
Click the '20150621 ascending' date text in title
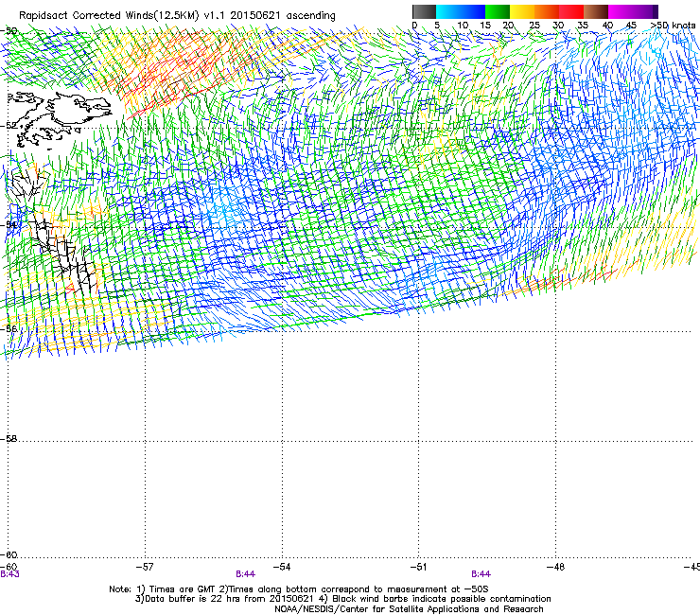pyautogui.click(x=283, y=16)
